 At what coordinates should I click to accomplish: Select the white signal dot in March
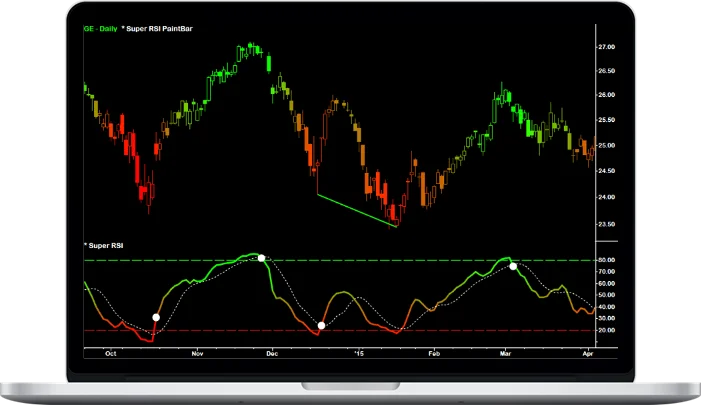513,266
